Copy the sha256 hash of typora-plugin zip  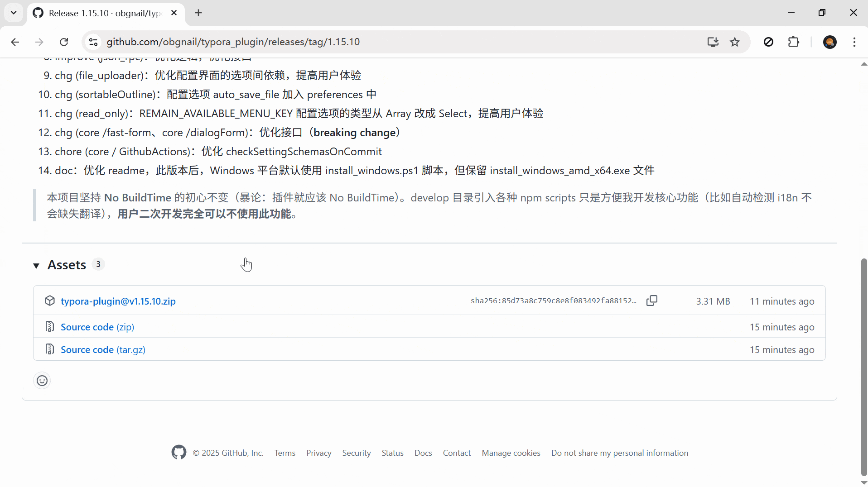(652, 301)
